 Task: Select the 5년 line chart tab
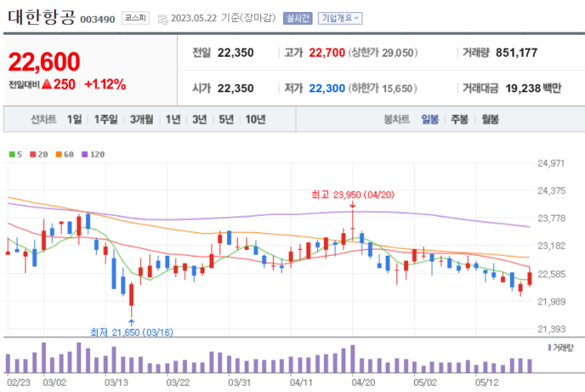pyautogui.click(x=226, y=120)
